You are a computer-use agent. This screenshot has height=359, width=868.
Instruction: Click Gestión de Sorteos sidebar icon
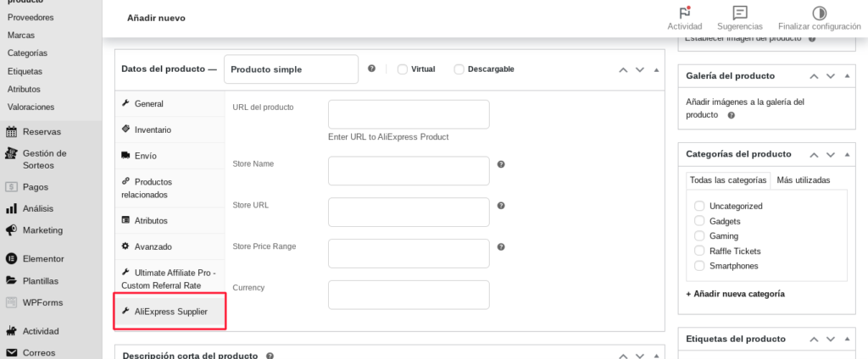coord(11,153)
